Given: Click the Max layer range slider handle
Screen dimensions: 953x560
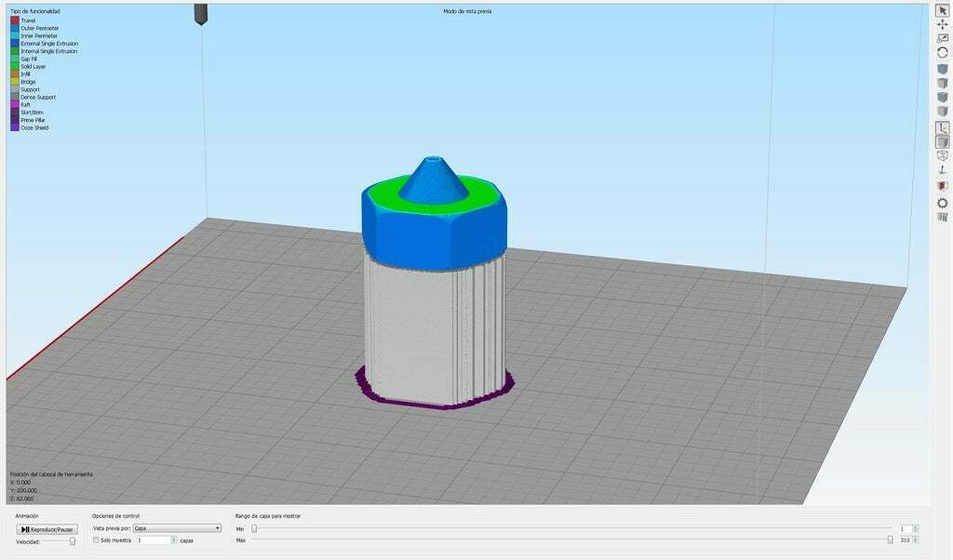Looking at the screenshot, I should pyautogui.click(x=890, y=540).
